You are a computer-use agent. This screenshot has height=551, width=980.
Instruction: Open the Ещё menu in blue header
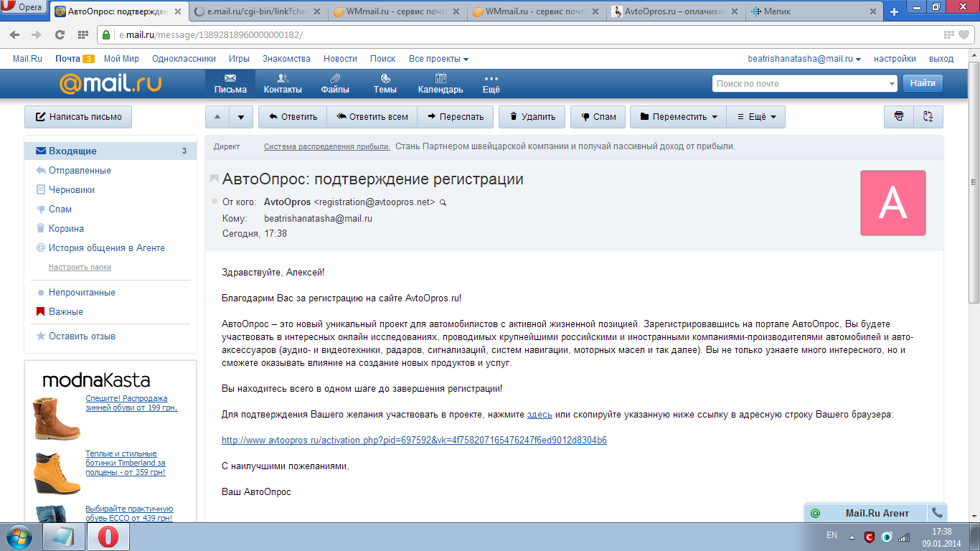[491, 83]
